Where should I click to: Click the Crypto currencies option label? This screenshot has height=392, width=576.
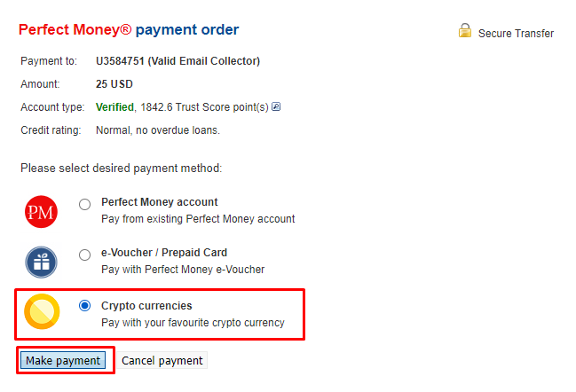[146, 306]
